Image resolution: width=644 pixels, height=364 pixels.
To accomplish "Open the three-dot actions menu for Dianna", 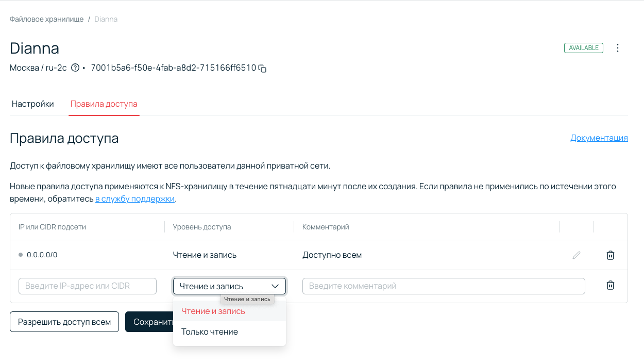I will [618, 48].
